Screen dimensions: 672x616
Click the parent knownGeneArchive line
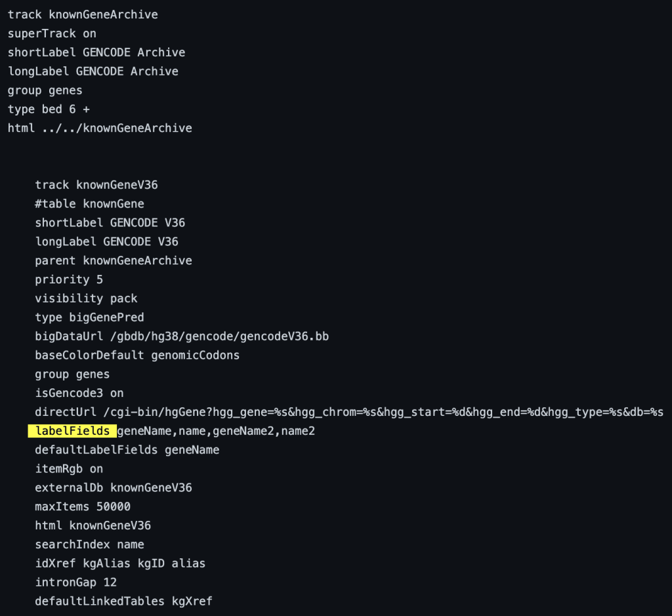click(x=114, y=260)
